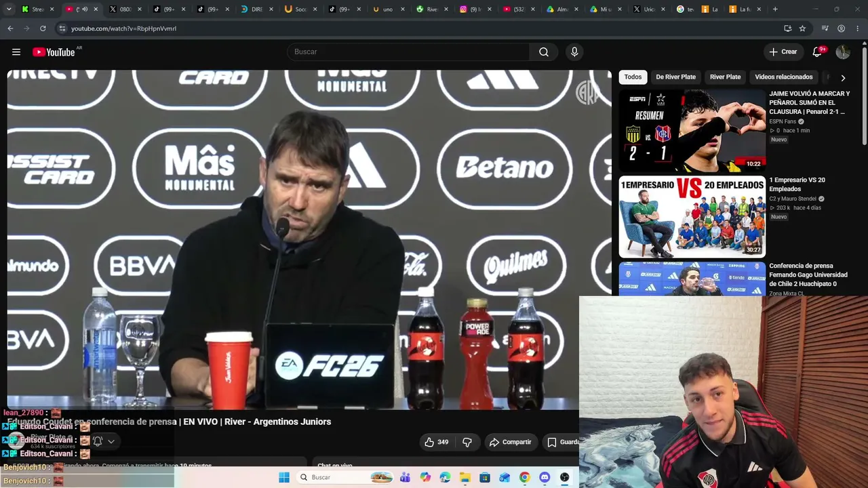Click the address bar URL

(x=123, y=28)
